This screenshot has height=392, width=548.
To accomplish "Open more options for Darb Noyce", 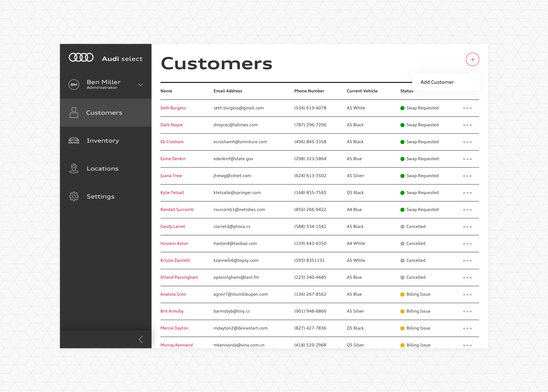I will [x=467, y=125].
